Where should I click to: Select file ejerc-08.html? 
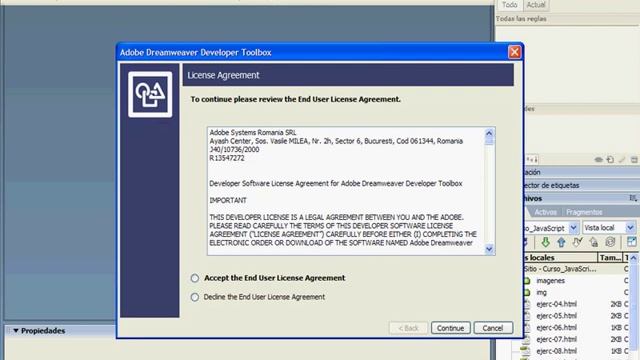(556, 351)
